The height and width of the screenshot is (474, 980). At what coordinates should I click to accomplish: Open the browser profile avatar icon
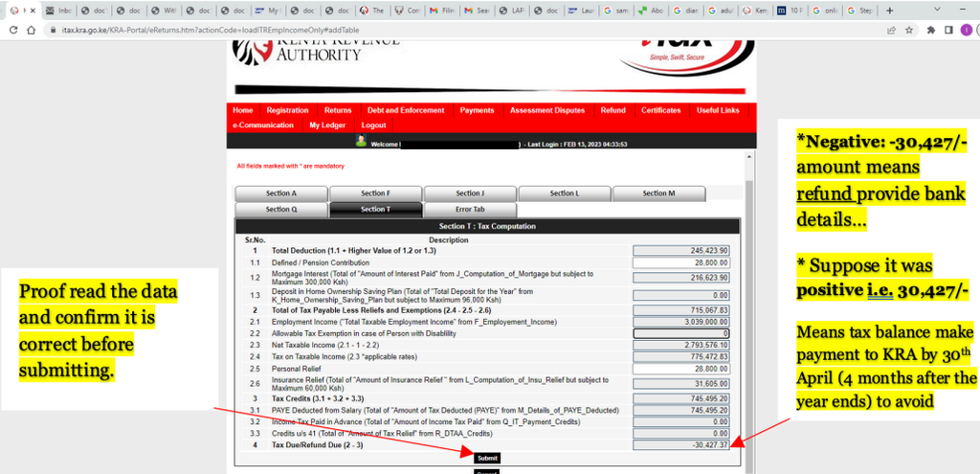click(x=966, y=30)
